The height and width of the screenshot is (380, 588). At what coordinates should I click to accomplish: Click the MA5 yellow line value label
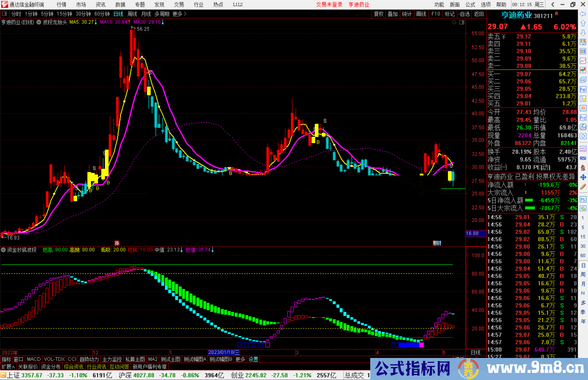point(83,22)
